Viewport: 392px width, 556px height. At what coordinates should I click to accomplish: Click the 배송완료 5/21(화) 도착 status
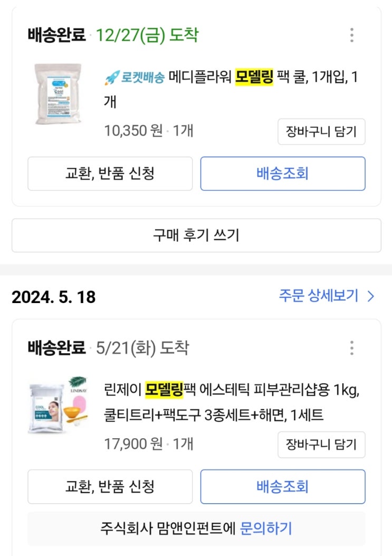pyautogui.click(x=108, y=348)
